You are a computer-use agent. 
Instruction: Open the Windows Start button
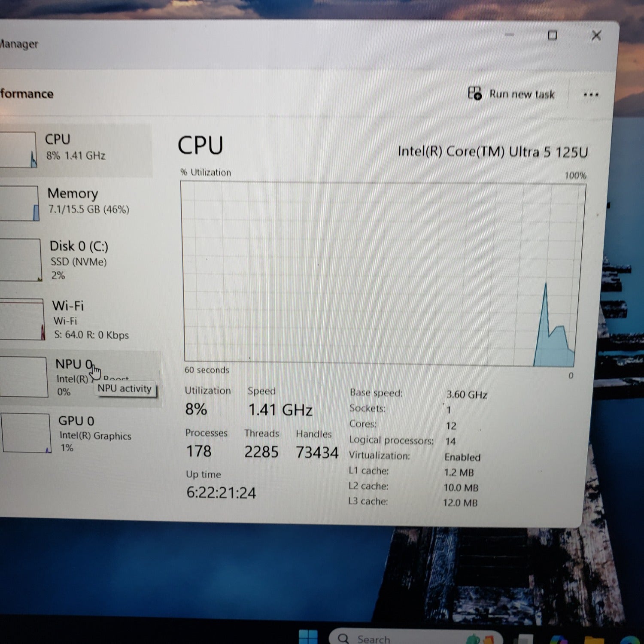point(308,638)
